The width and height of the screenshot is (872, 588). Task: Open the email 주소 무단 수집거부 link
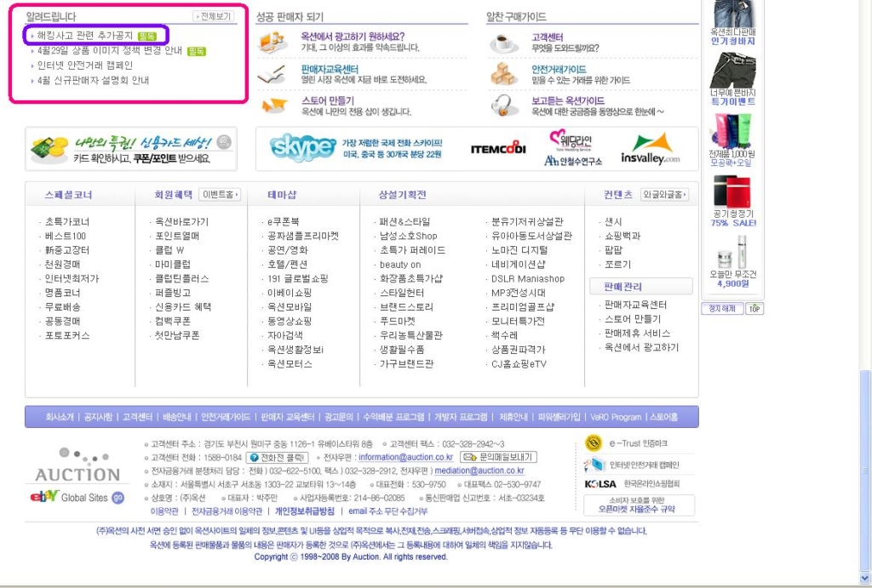388,511
